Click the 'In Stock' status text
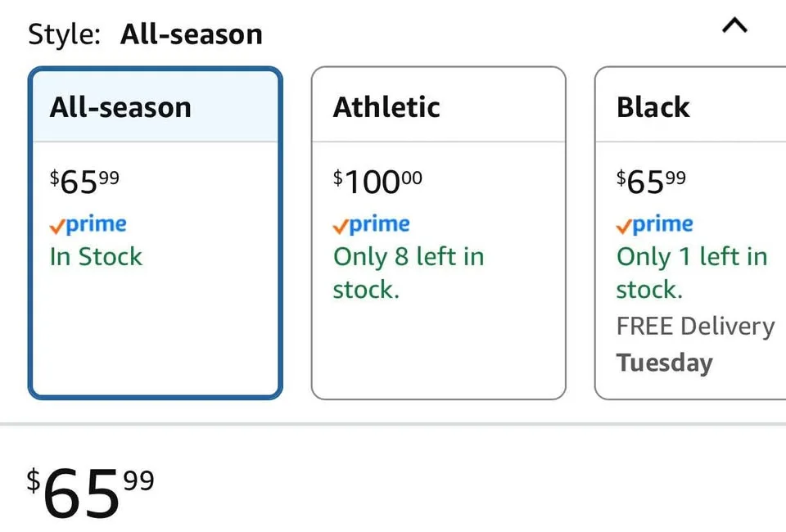This screenshot has width=786, height=532. click(96, 257)
